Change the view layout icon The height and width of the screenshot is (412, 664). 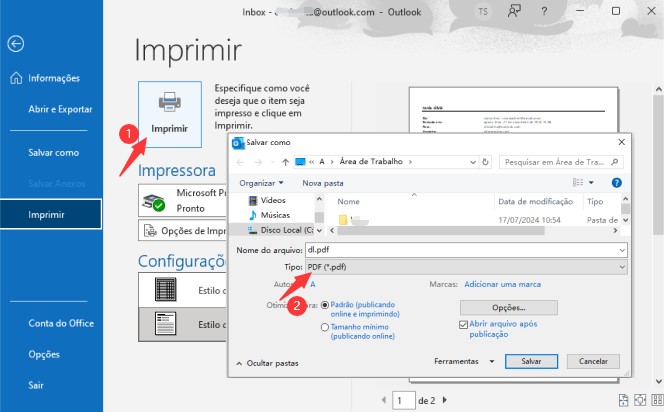click(578, 182)
